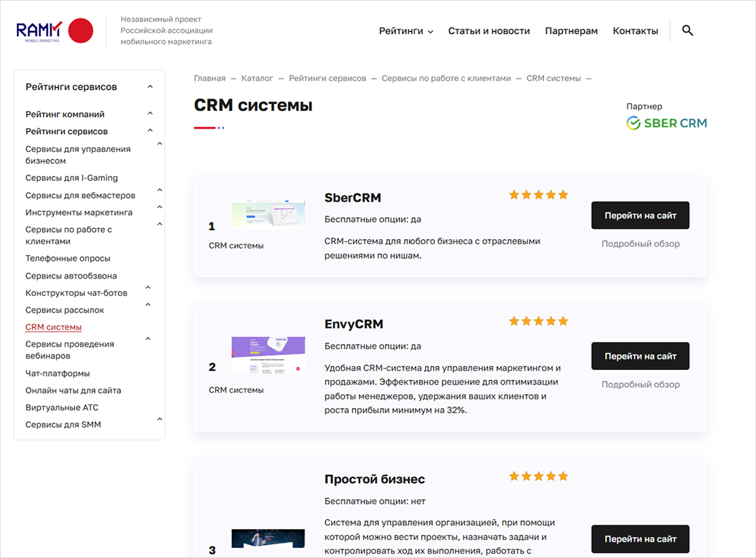Open the SberCRM screenshot thumbnail
756x558 pixels.
(x=268, y=214)
